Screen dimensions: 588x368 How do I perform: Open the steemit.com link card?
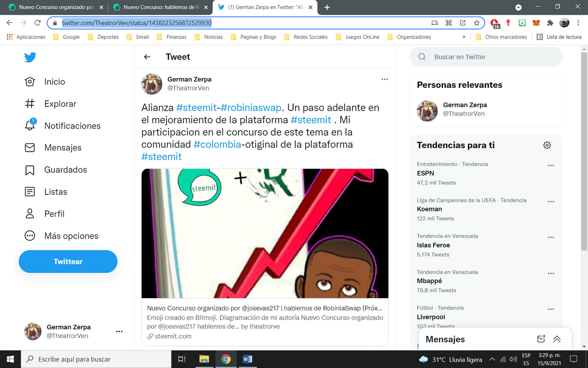pos(265,322)
